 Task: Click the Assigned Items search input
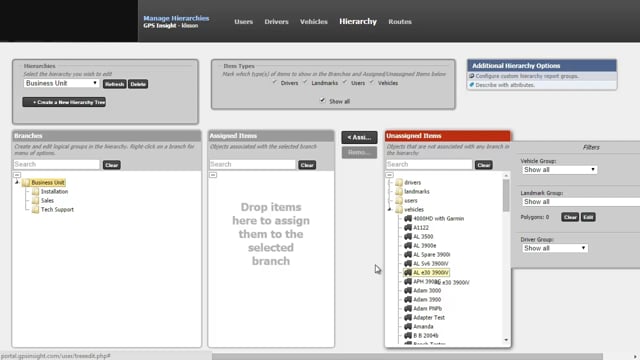pyautogui.click(x=252, y=164)
